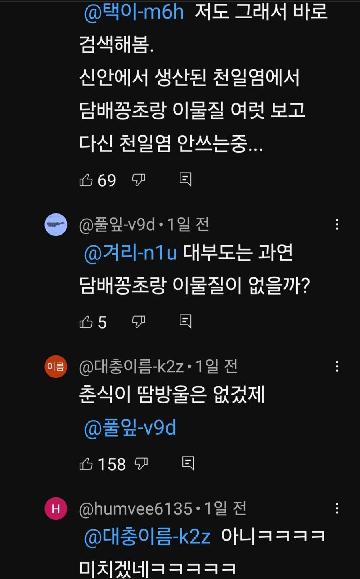Open the pink H profile avatar
The width and height of the screenshot is (360, 579).
click(x=56, y=509)
